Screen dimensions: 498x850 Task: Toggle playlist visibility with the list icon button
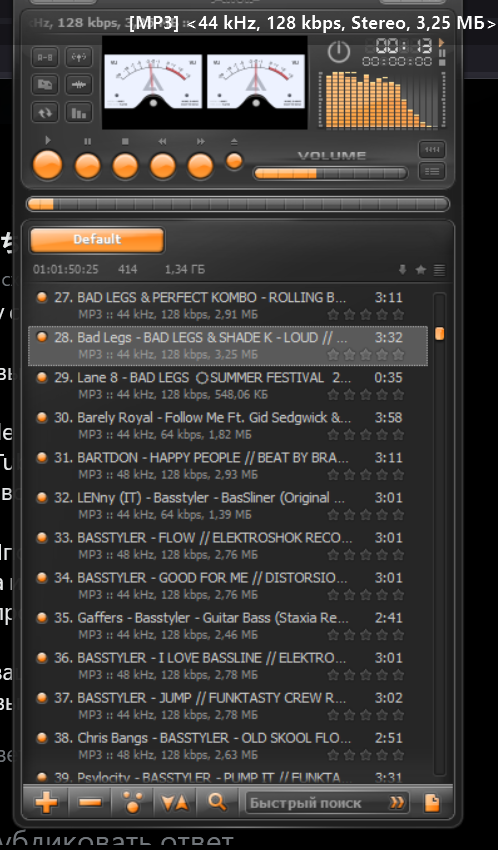[x=432, y=171]
